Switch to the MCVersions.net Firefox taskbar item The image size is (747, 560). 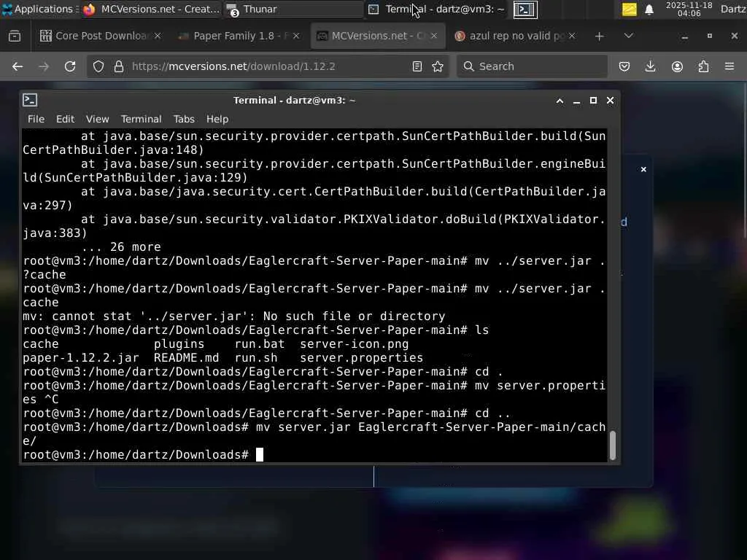click(x=152, y=9)
